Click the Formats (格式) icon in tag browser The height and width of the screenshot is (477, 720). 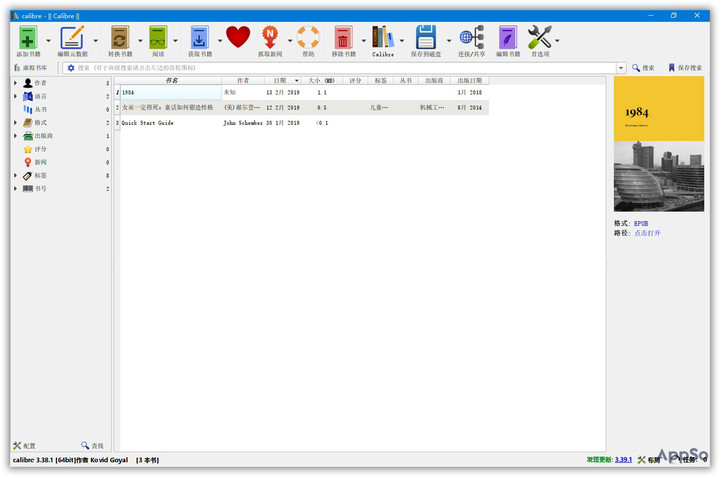[x=28, y=123]
